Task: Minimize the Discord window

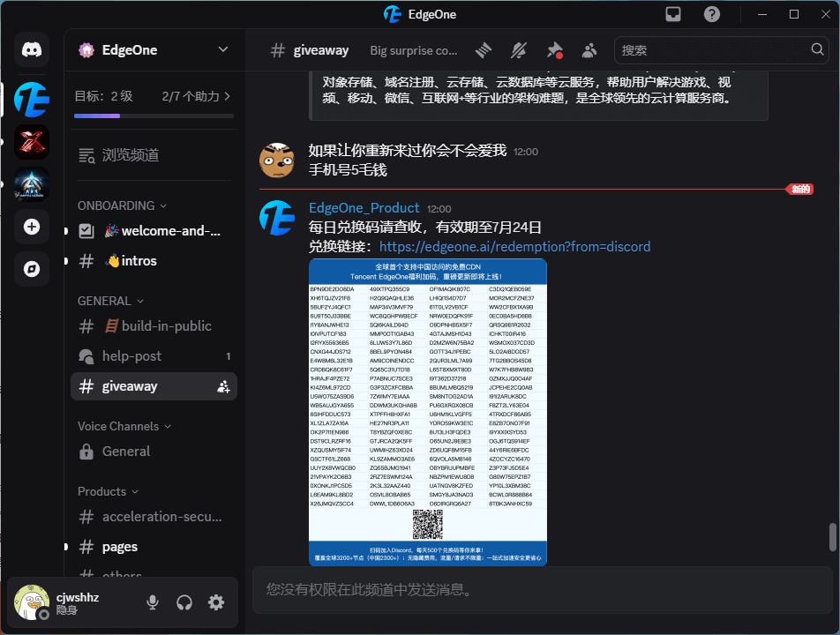Action: 762,14
